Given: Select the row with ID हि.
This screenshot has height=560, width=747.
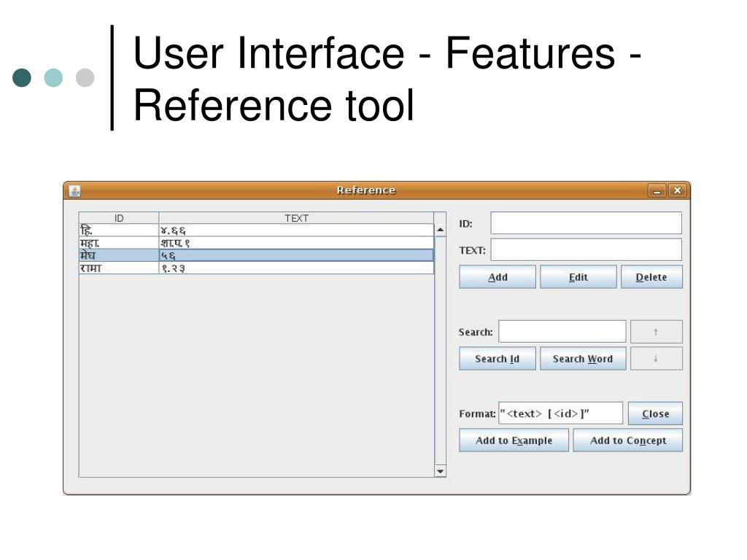Looking at the screenshot, I should click(x=256, y=230).
